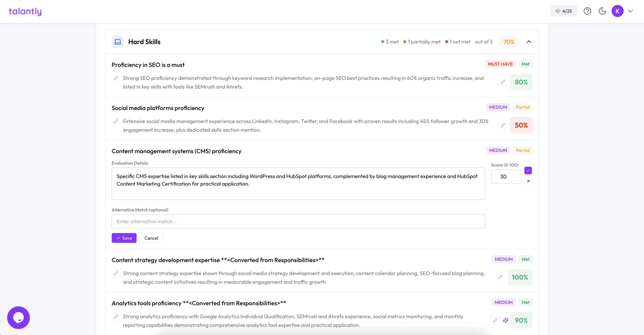The width and height of the screenshot is (644, 335).
Task: Open the help question mark icon
Action: [587, 11]
